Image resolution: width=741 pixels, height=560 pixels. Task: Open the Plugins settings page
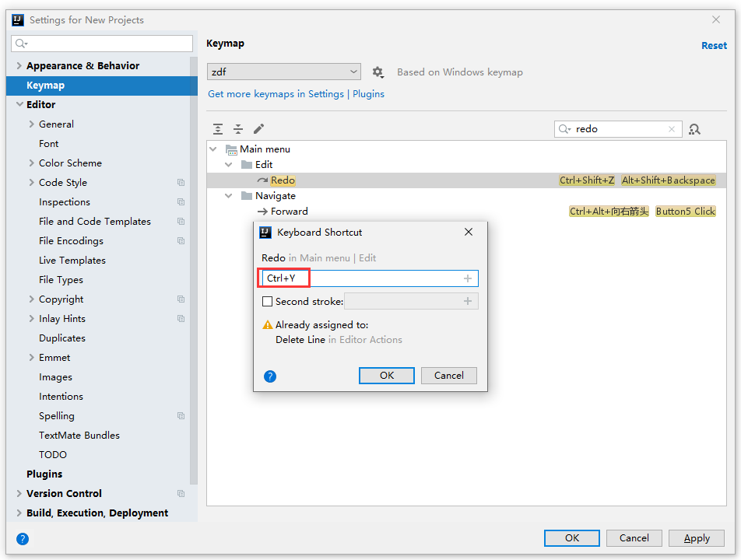click(x=44, y=474)
